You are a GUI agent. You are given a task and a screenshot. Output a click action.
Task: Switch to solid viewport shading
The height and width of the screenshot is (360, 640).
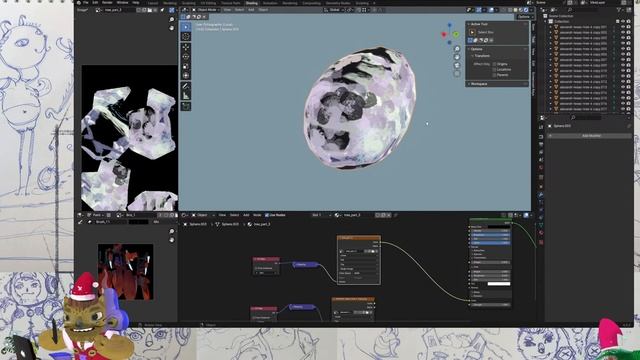click(515, 10)
